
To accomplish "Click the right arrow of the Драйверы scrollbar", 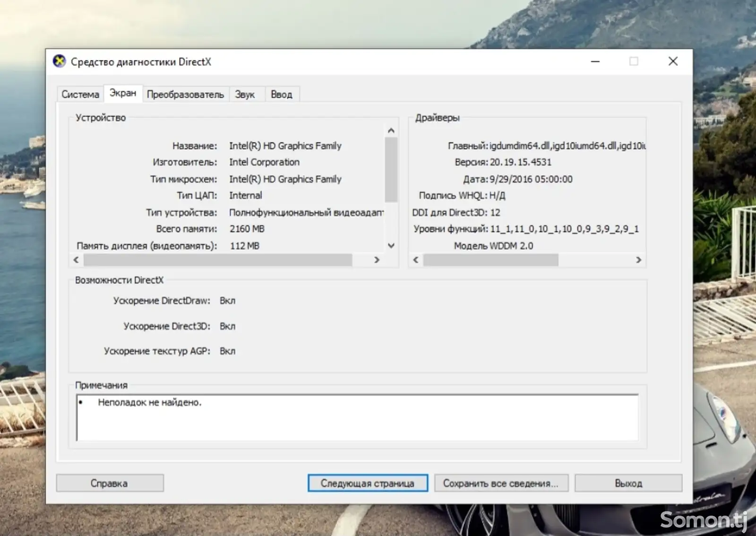I will click(x=638, y=259).
